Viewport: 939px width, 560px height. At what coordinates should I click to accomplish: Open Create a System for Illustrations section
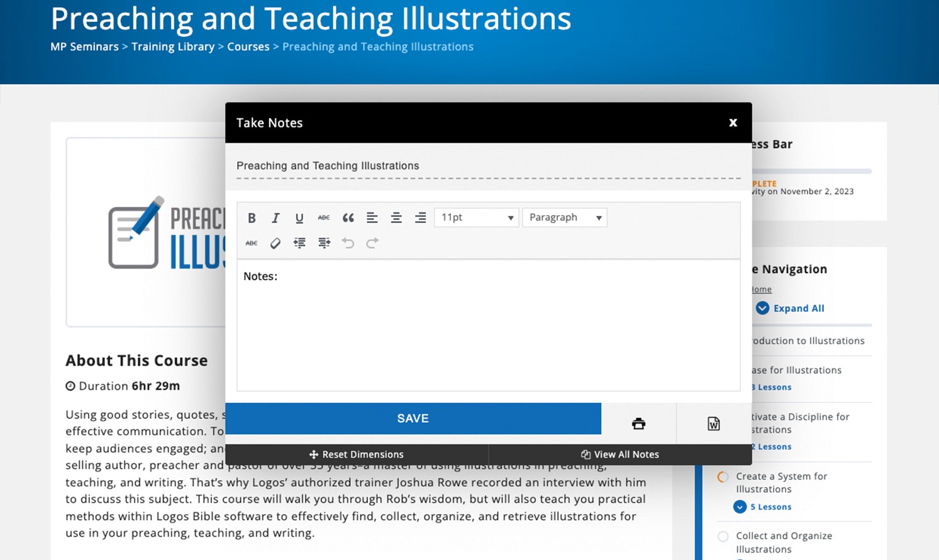782,483
